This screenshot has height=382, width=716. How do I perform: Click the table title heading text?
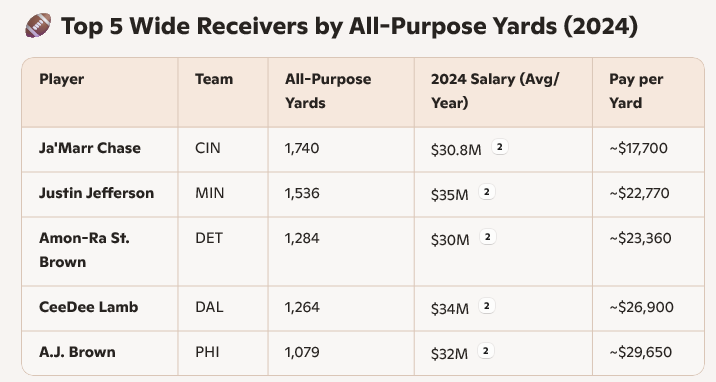(x=350, y=26)
